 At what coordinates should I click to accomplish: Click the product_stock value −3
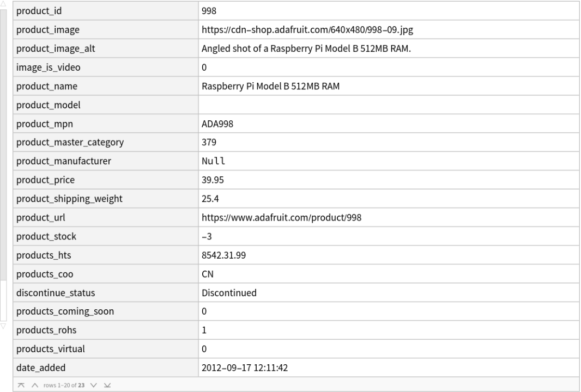207,236
